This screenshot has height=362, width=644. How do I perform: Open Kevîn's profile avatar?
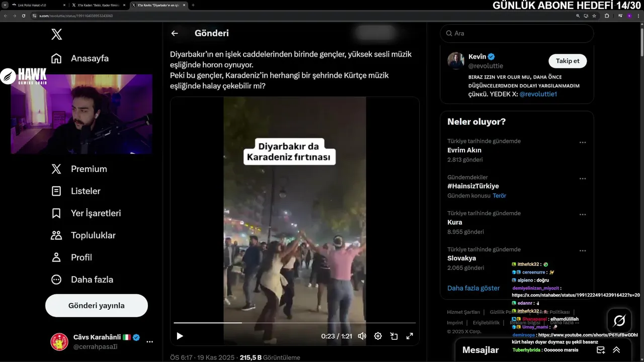[456, 61]
